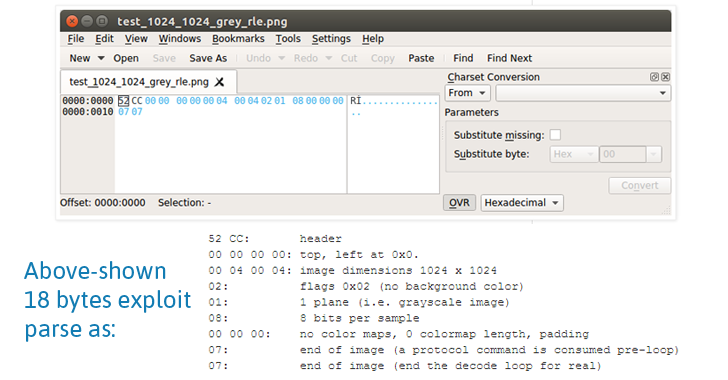This screenshot has width=728, height=380.
Task: Click Open in the toolbar
Action: pos(126,58)
